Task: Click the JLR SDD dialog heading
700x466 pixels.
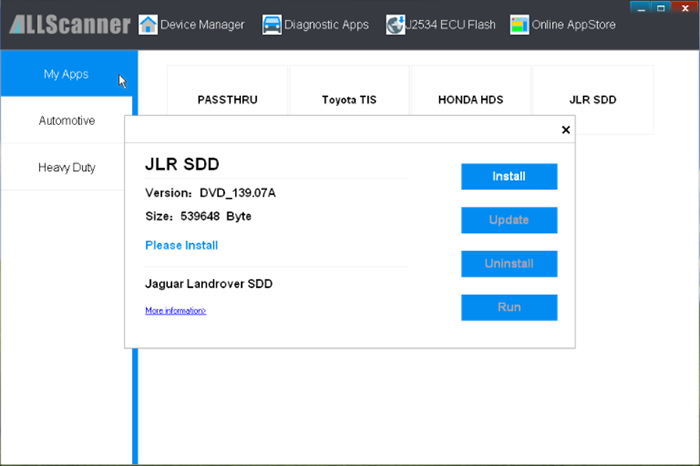Action: pos(182,164)
